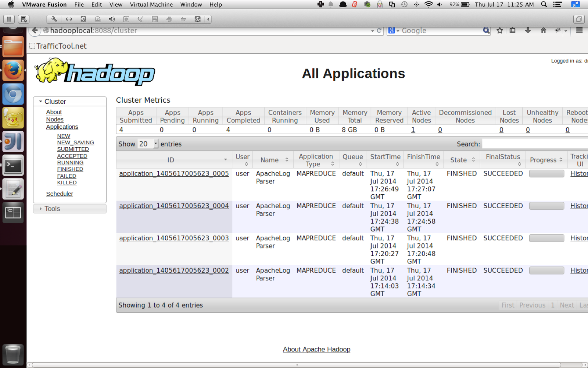
Task: Launch the terminal from the left dock
Action: [13, 165]
